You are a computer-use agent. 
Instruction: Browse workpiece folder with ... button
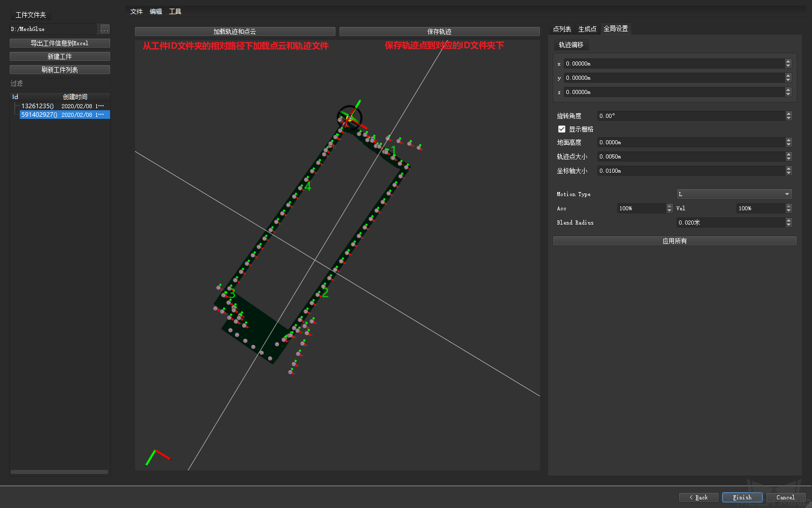[x=105, y=29]
